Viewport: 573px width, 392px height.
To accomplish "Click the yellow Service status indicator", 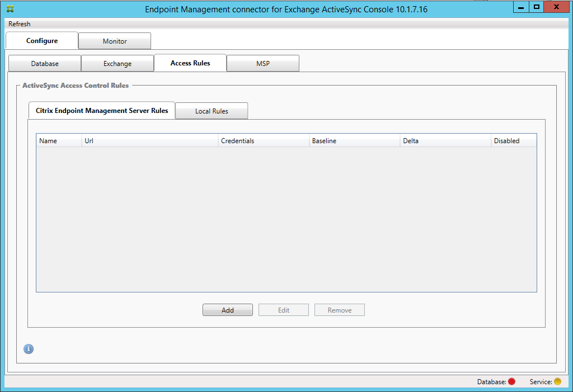I will (x=557, y=381).
